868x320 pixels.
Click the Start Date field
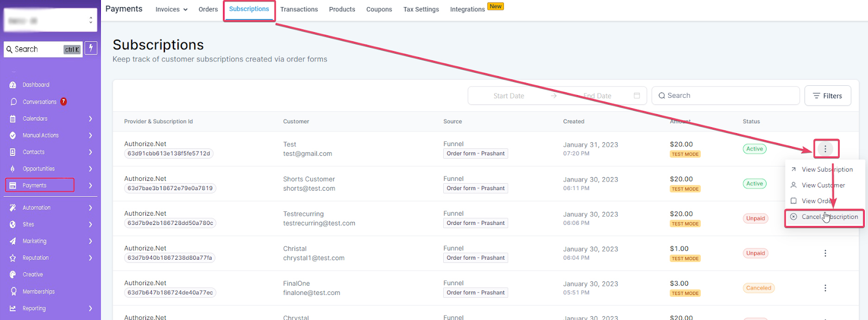tap(509, 96)
